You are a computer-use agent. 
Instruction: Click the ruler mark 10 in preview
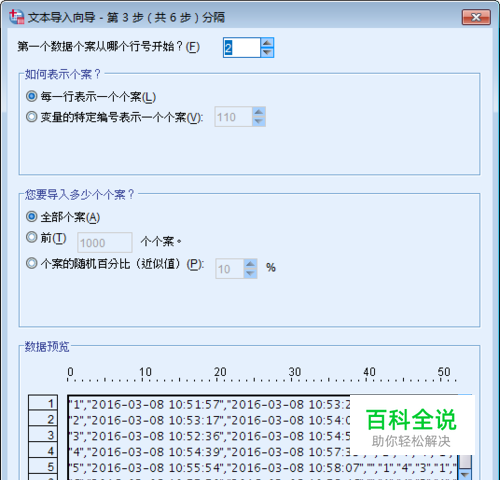pyautogui.click(x=145, y=371)
